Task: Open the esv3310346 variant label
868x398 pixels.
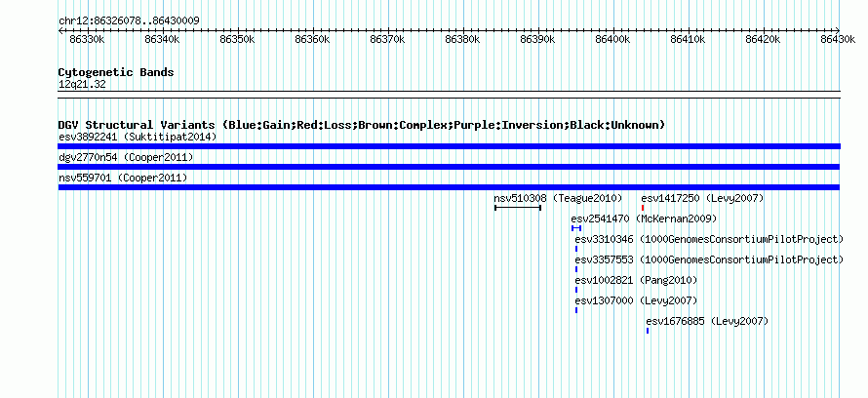Action: pos(709,239)
